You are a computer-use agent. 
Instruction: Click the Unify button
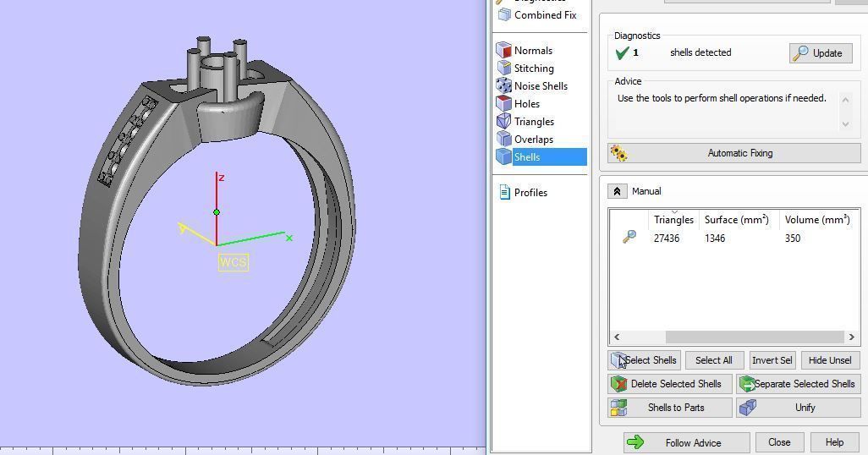point(799,408)
